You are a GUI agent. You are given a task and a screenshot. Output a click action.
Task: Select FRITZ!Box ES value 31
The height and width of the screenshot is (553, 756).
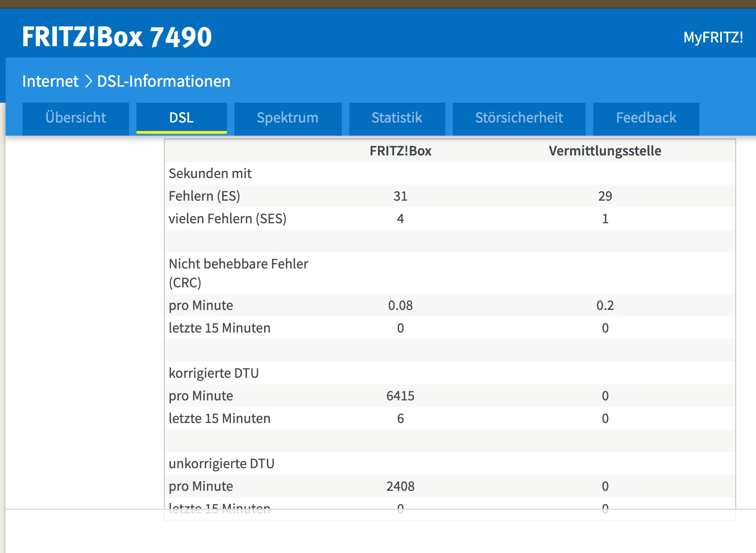coord(401,196)
